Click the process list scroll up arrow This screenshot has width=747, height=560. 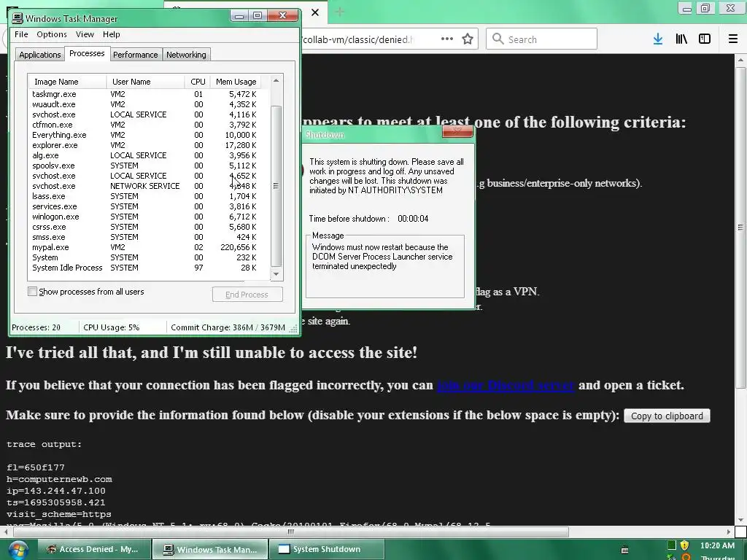[276, 80]
